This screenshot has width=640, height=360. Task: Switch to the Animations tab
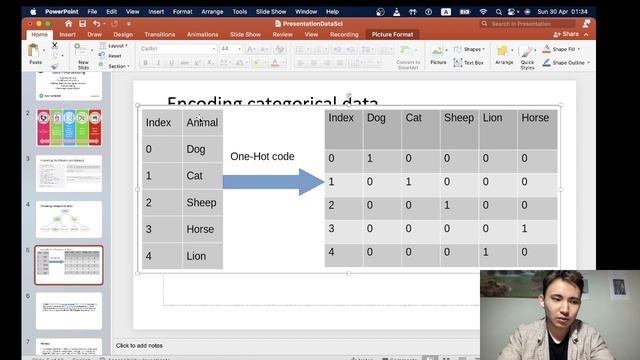202,34
